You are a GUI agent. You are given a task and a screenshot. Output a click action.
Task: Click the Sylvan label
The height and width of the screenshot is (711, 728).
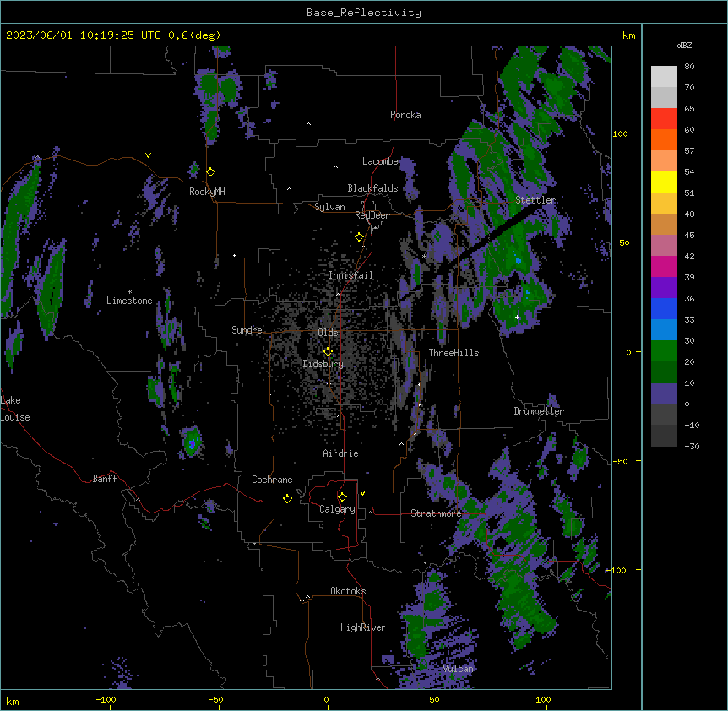click(x=329, y=207)
